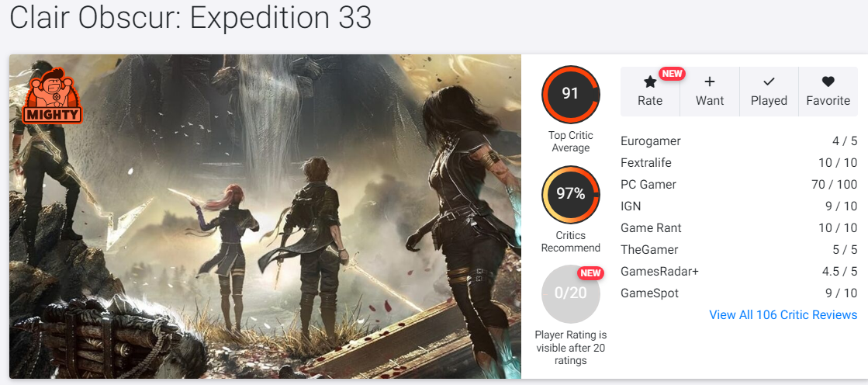Click the star Rate icon
The width and height of the screenshot is (868, 385).
(x=650, y=82)
